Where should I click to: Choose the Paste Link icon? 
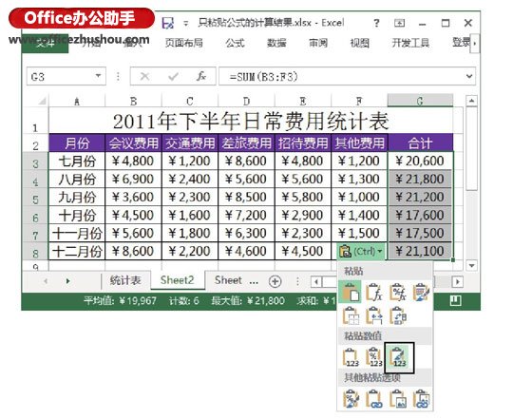(374, 399)
